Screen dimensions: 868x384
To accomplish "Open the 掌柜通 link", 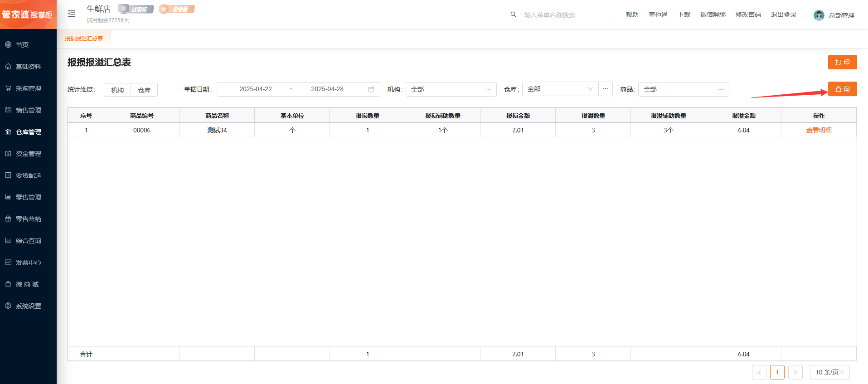I will (x=658, y=15).
